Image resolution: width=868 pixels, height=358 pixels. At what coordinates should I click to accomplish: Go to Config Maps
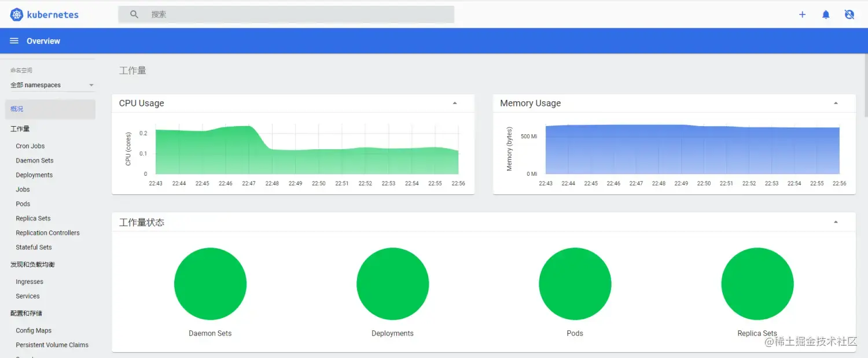tap(34, 331)
